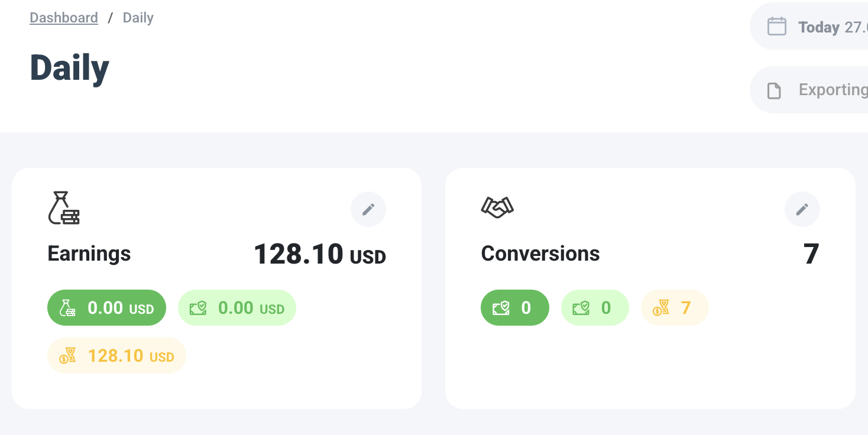Select the light green 0.00 USD earnings badge
Screen dimensions: 868x435
coord(237,307)
